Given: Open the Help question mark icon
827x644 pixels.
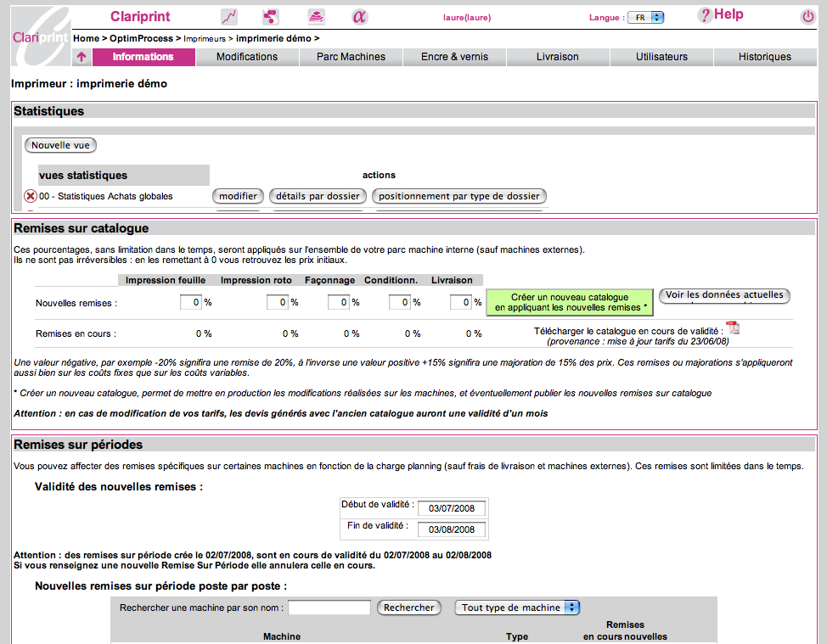Looking at the screenshot, I should point(705,15).
